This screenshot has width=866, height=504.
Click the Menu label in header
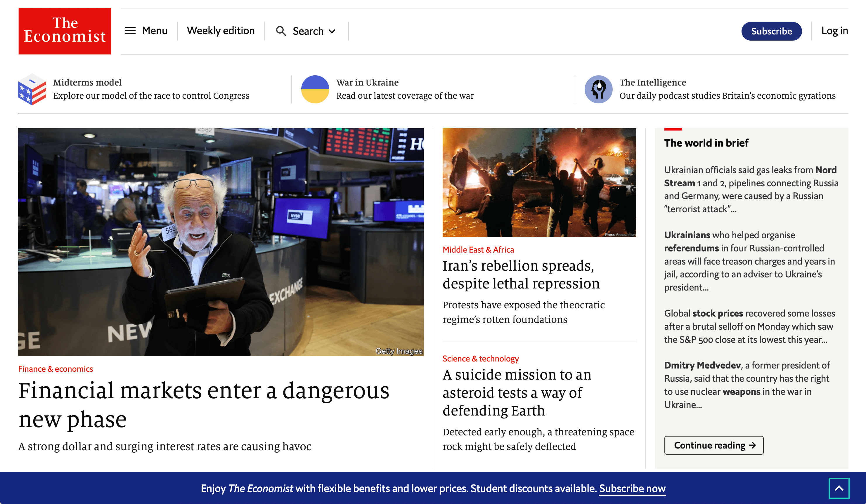155,31
